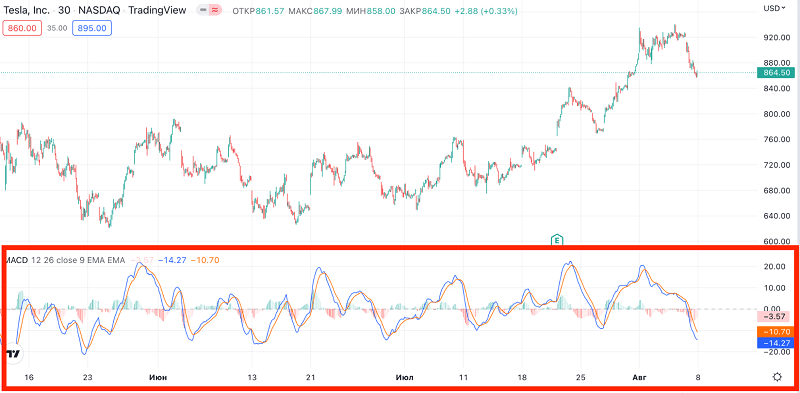The image size is (800, 393).
Task: Click the blue 895.00 buy button
Action: coord(92,28)
